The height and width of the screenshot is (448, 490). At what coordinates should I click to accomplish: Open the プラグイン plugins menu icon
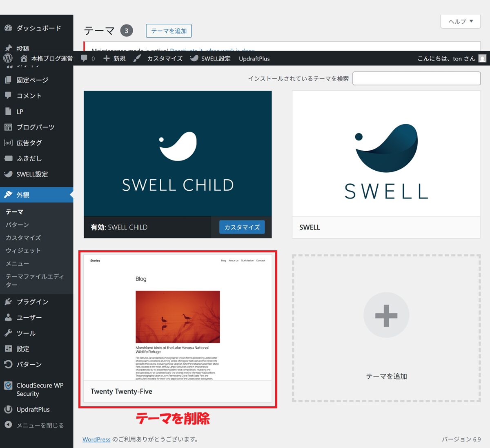[8, 302]
